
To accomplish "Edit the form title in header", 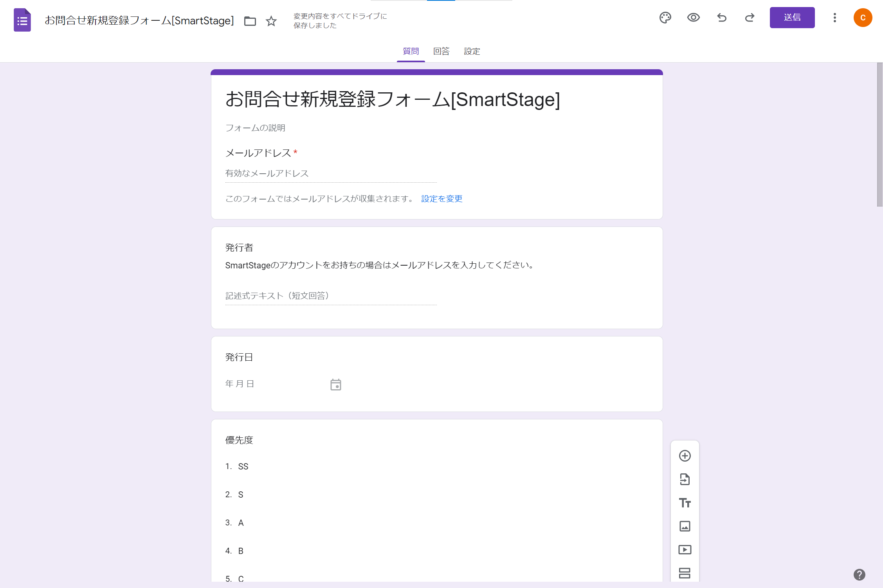I will click(x=139, y=20).
